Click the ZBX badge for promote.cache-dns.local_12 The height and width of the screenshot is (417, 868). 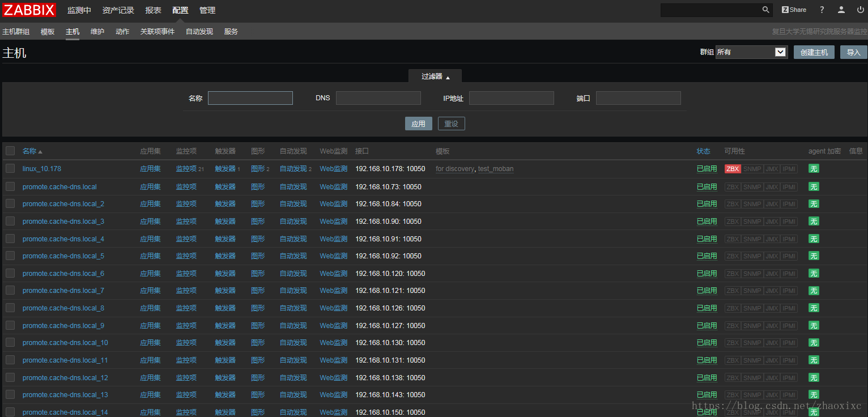[733, 378]
